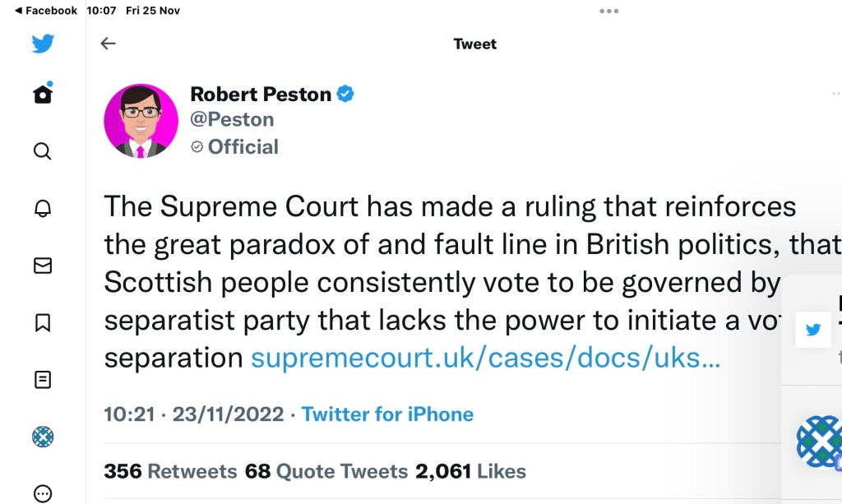The height and width of the screenshot is (504, 842).
Task: Open the Search magnifier icon
Action: pos(43,151)
